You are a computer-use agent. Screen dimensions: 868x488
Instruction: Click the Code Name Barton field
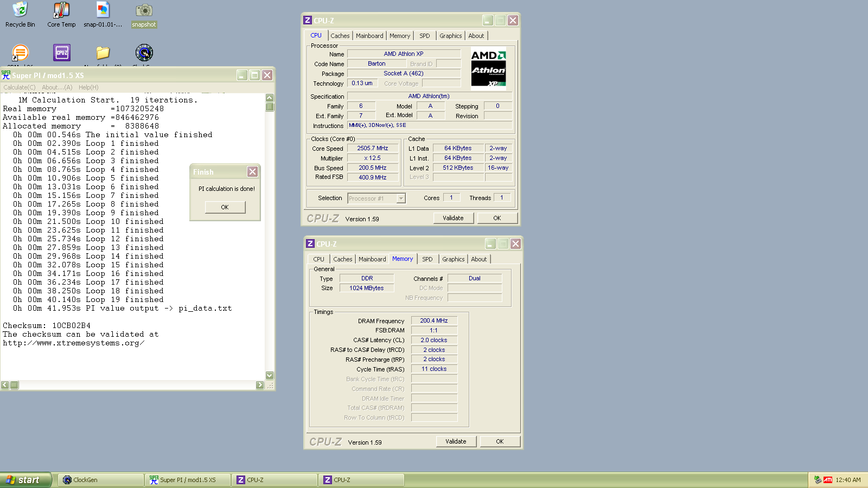(376, 63)
